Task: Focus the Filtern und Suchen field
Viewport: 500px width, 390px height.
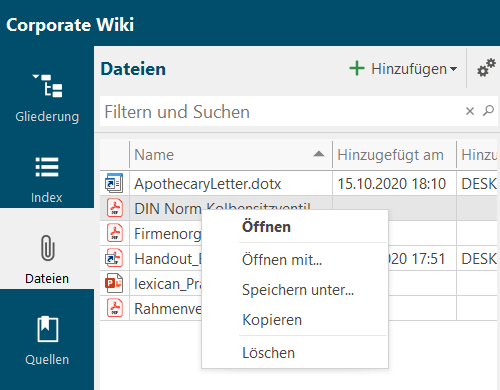Action: pyautogui.click(x=283, y=111)
